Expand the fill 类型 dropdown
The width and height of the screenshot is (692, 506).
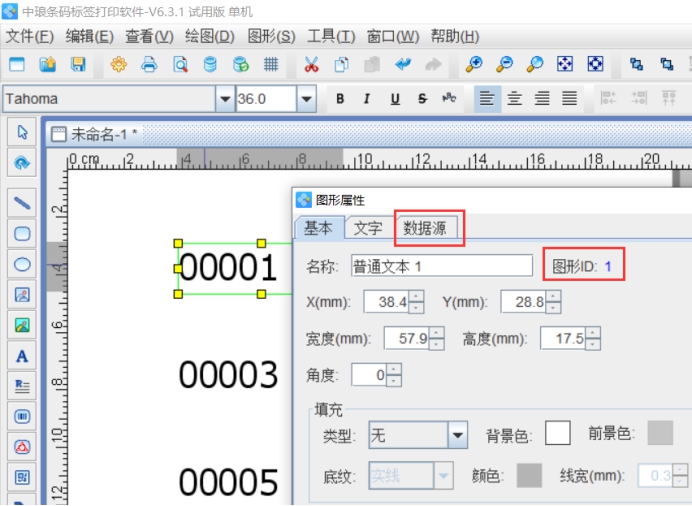(458, 434)
